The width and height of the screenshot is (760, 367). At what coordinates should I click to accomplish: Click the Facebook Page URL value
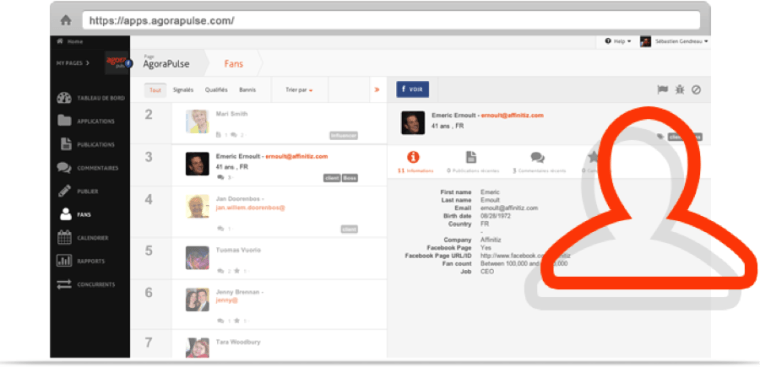tap(525, 255)
